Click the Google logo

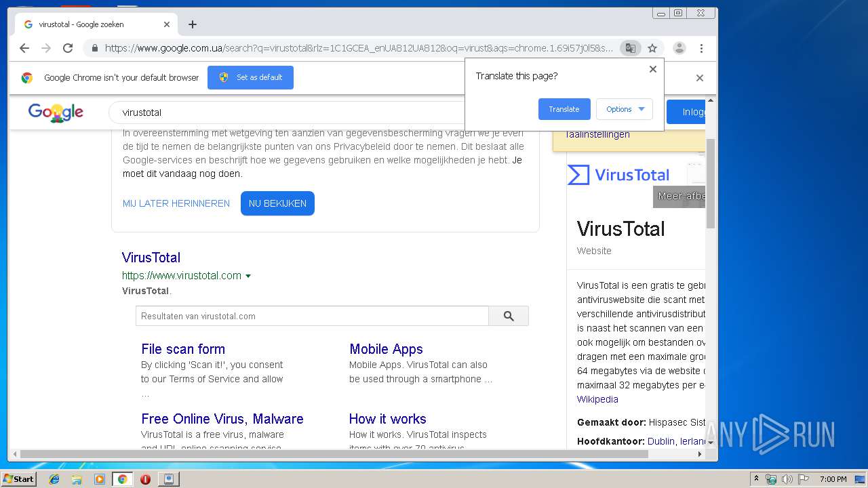click(x=56, y=113)
